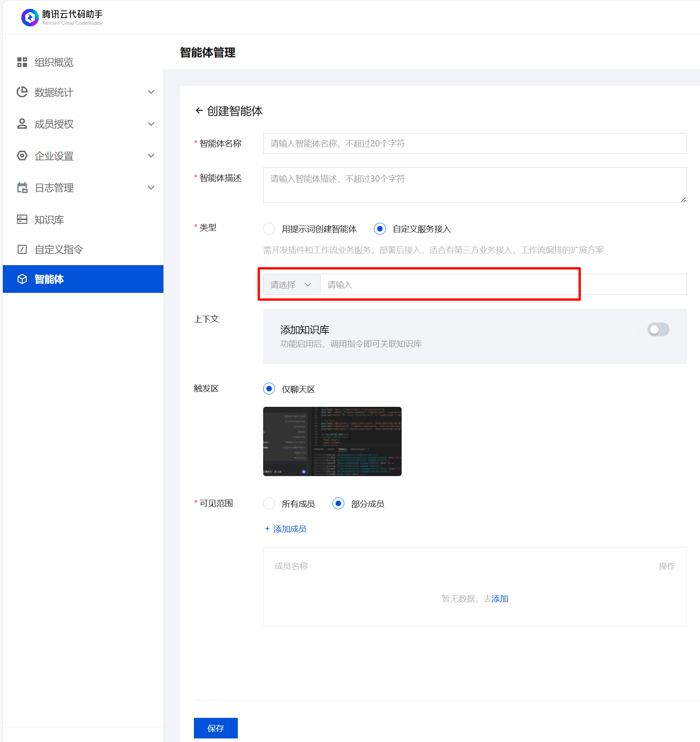Go back using the arrow beside 创建智能体
700x742 pixels.
coord(199,111)
